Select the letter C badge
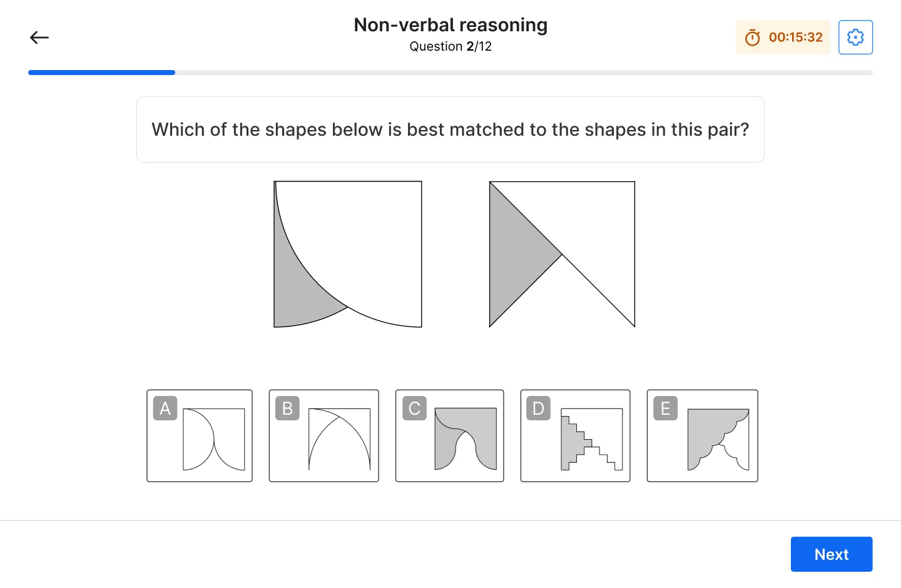 tap(414, 408)
